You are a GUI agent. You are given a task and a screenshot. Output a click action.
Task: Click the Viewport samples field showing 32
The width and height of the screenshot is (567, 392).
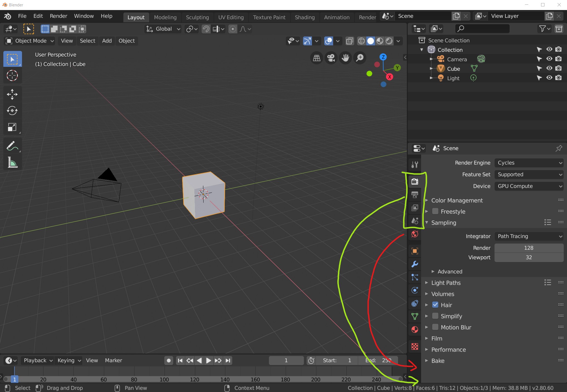529,257
